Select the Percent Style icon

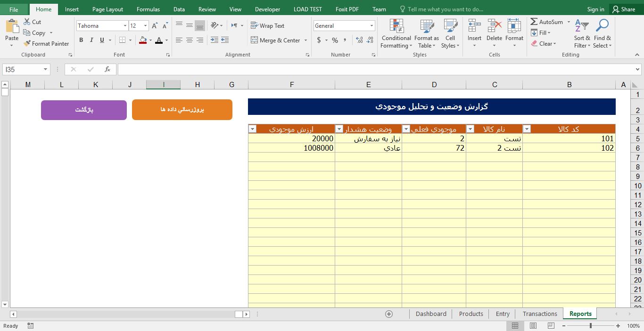pos(335,40)
